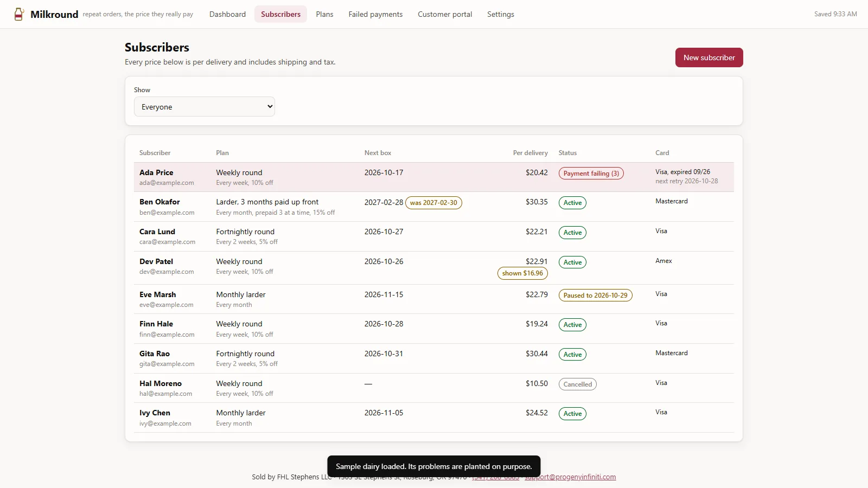Open the Failed payments tab
Viewport: 868px width, 488px height.
tap(375, 14)
